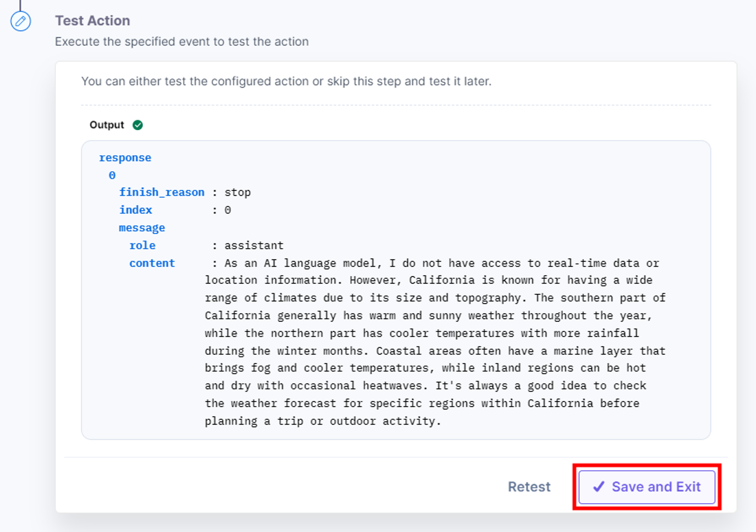Click the content response paragraph text
The width and height of the screenshot is (756, 532).
[x=435, y=342]
